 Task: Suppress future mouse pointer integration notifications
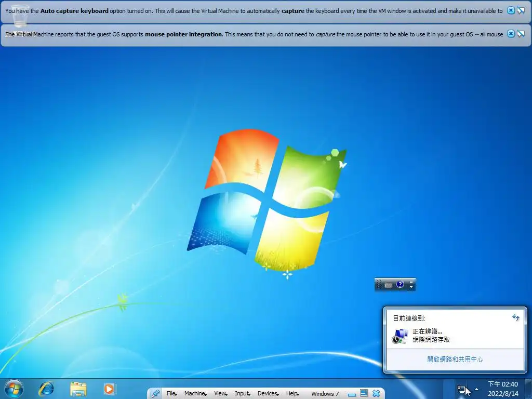521,34
